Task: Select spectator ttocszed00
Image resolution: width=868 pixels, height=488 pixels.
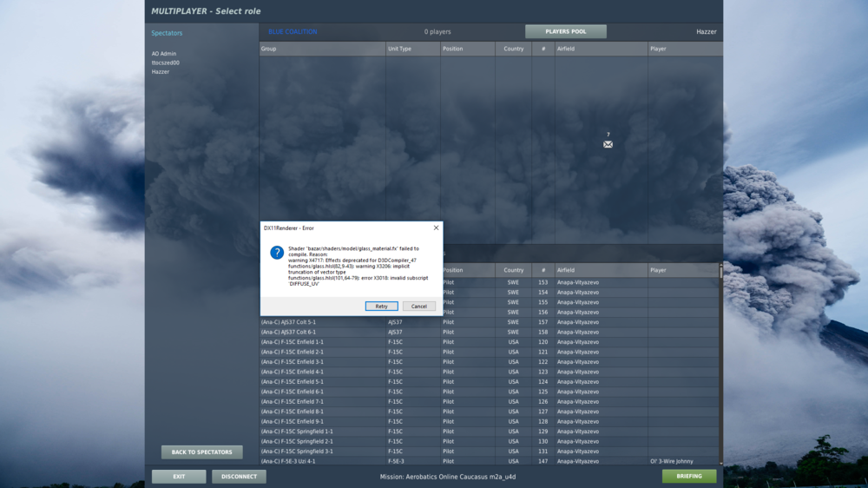Action: tap(166, 63)
